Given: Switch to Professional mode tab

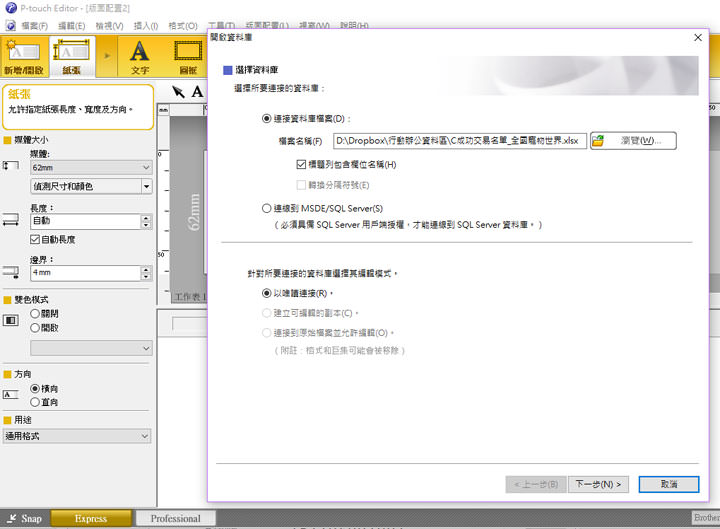Looking at the screenshot, I should coord(175,518).
